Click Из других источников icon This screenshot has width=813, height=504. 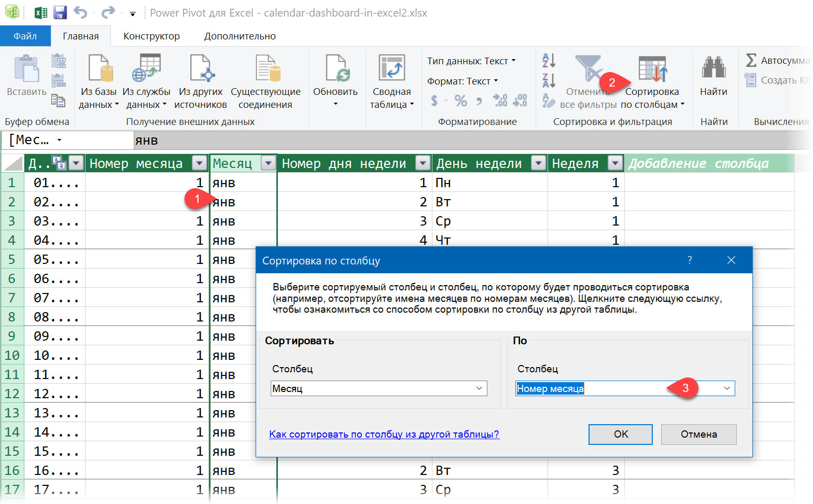(202, 68)
